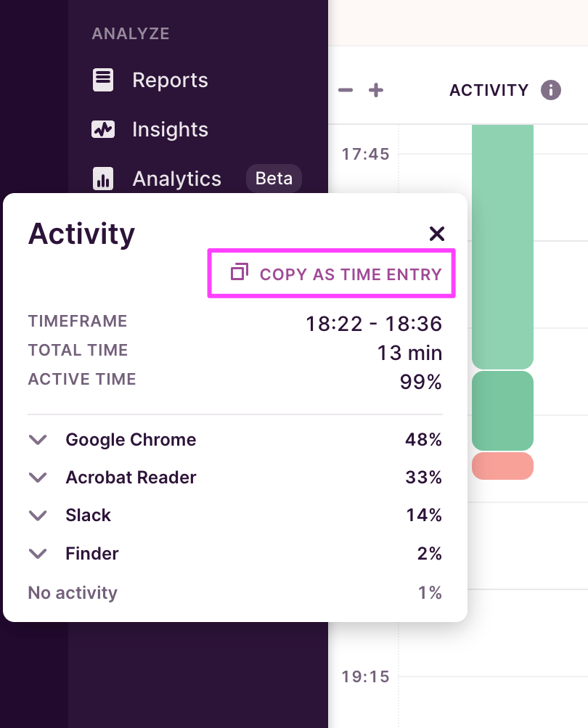The width and height of the screenshot is (588, 728).
Task: Zoom out timeline with minus icon
Action: tap(346, 90)
